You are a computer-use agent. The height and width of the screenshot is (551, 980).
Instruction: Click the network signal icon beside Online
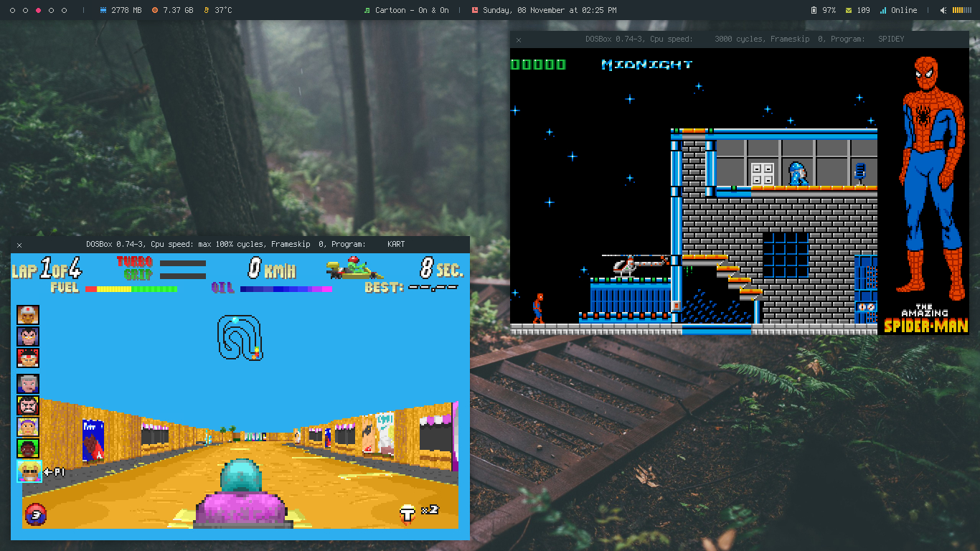(883, 10)
